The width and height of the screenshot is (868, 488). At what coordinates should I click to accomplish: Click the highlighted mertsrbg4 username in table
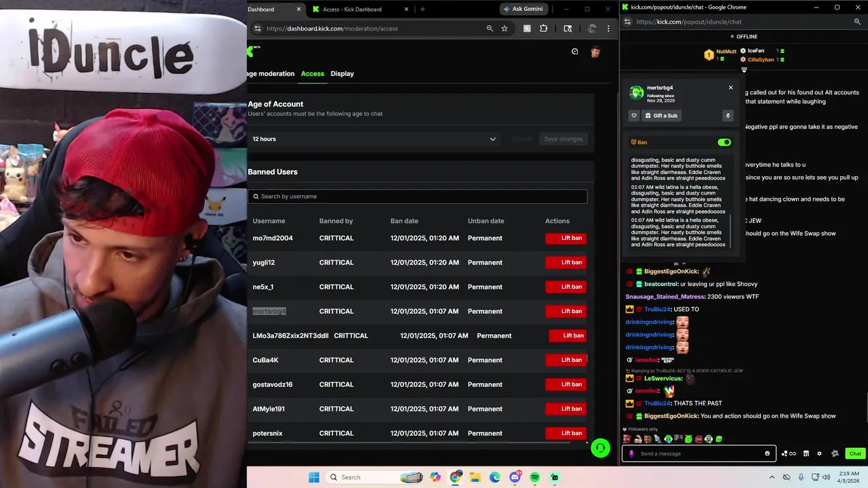point(269,311)
